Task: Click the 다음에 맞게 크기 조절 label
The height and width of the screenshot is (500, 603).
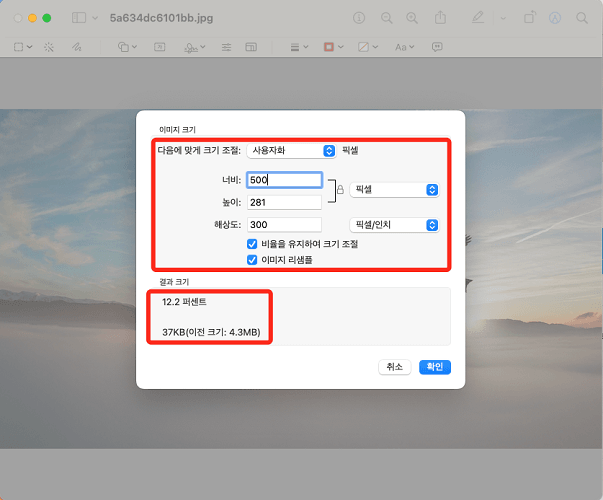Action: point(199,150)
